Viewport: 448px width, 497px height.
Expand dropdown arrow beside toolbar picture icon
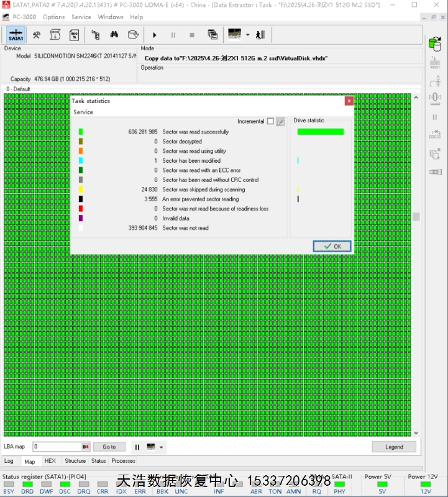click(x=248, y=35)
